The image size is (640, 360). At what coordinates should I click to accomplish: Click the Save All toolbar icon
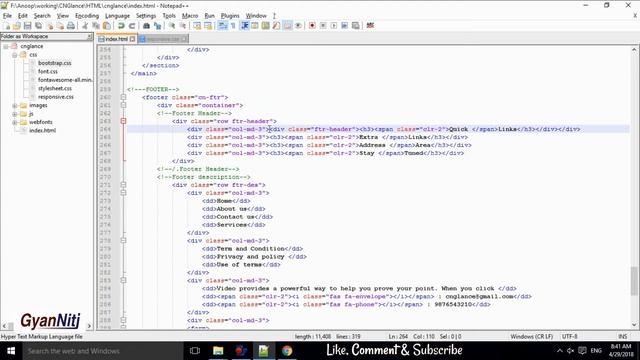pyautogui.click(x=38, y=26)
